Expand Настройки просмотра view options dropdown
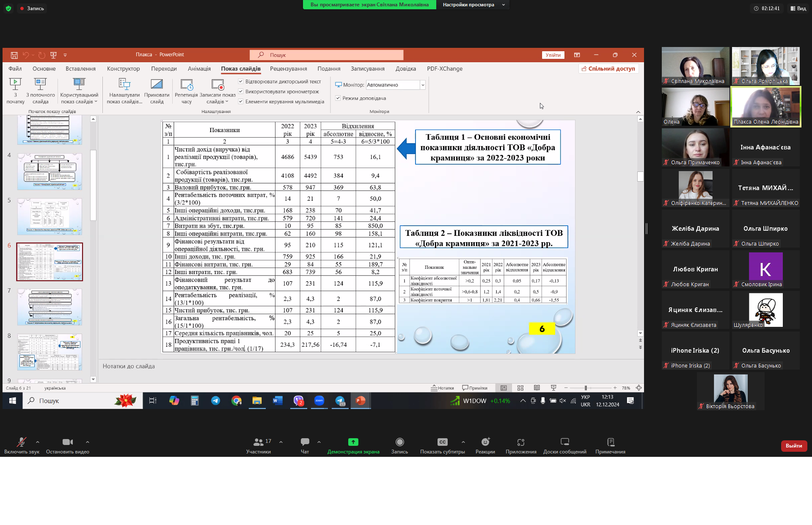812x525 pixels. [504, 5]
